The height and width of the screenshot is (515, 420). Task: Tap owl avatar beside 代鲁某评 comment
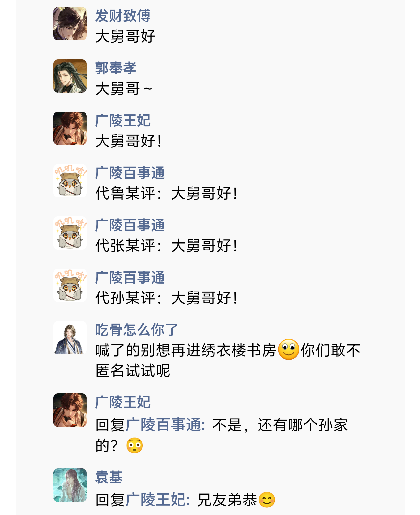(x=70, y=181)
